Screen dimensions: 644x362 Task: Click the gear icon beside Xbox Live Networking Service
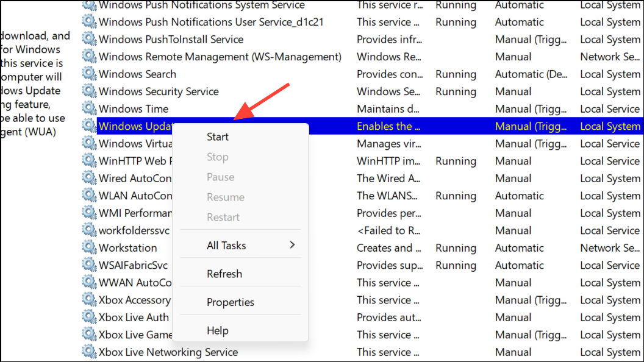coord(89,352)
